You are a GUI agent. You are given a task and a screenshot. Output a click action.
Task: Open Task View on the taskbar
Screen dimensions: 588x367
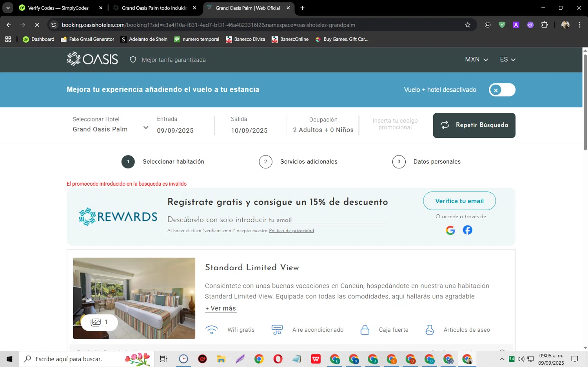164,359
